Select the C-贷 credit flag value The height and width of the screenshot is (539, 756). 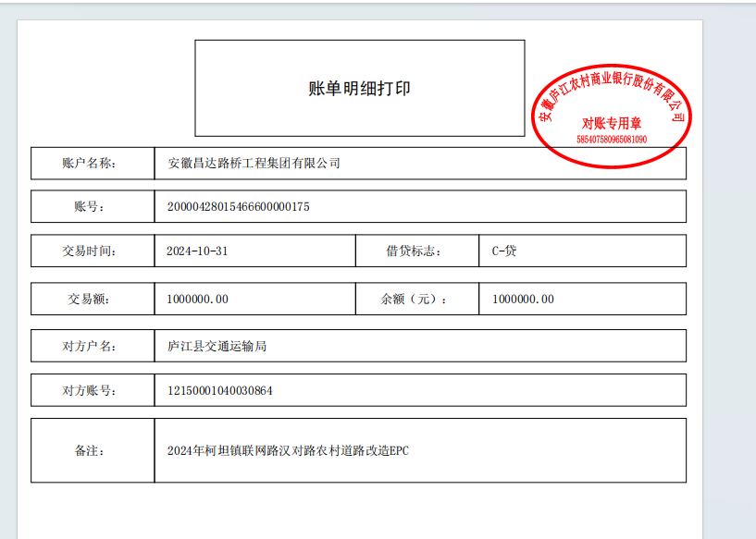click(504, 251)
